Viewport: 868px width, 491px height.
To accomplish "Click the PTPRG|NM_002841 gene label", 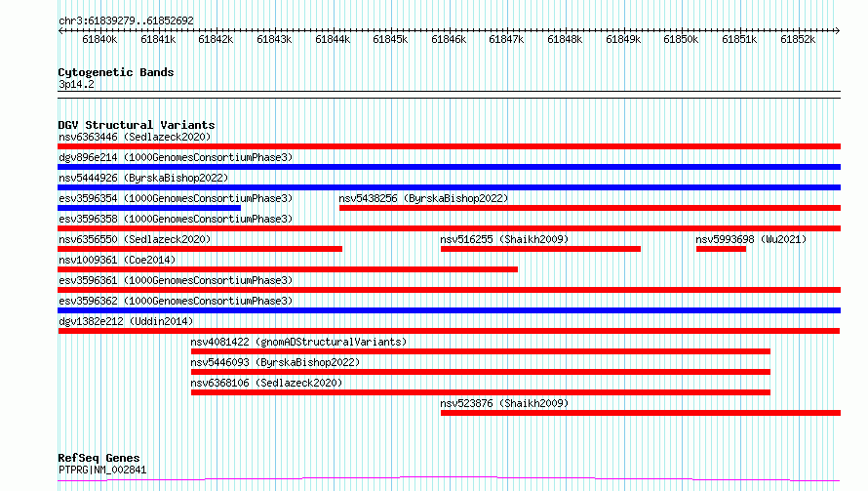I will [x=102, y=470].
